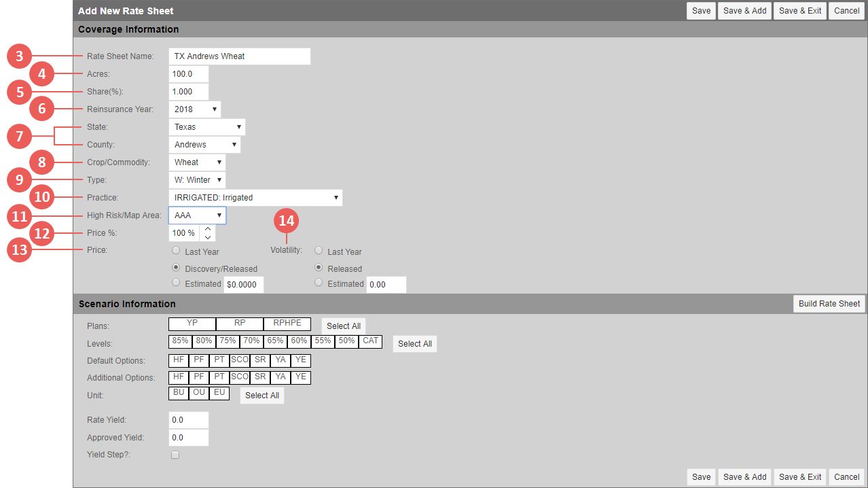Click the bottom Save button

(x=701, y=477)
